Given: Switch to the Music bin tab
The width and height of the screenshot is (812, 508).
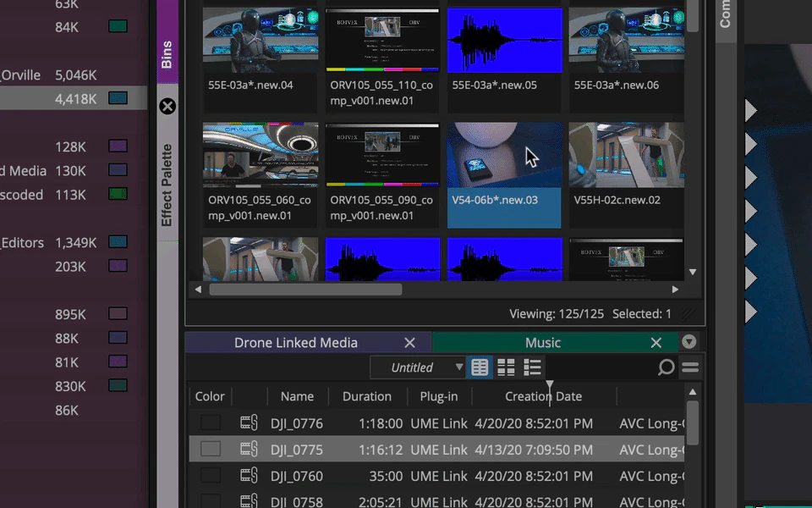Looking at the screenshot, I should click(542, 343).
